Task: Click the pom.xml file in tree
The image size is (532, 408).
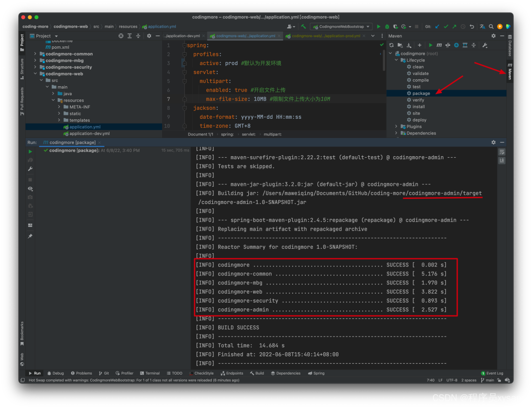Action: click(x=60, y=47)
